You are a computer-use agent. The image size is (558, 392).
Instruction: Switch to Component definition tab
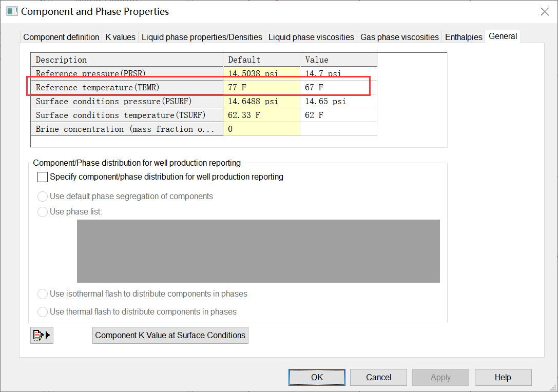tap(61, 37)
